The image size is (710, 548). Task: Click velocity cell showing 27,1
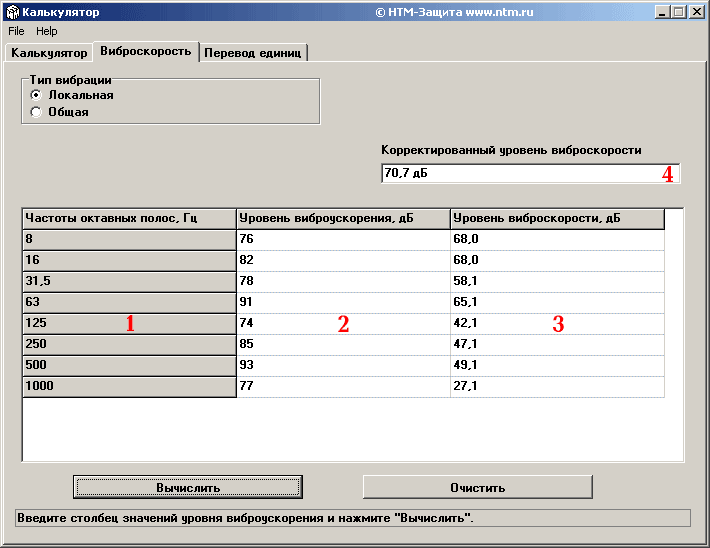[x=557, y=386]
